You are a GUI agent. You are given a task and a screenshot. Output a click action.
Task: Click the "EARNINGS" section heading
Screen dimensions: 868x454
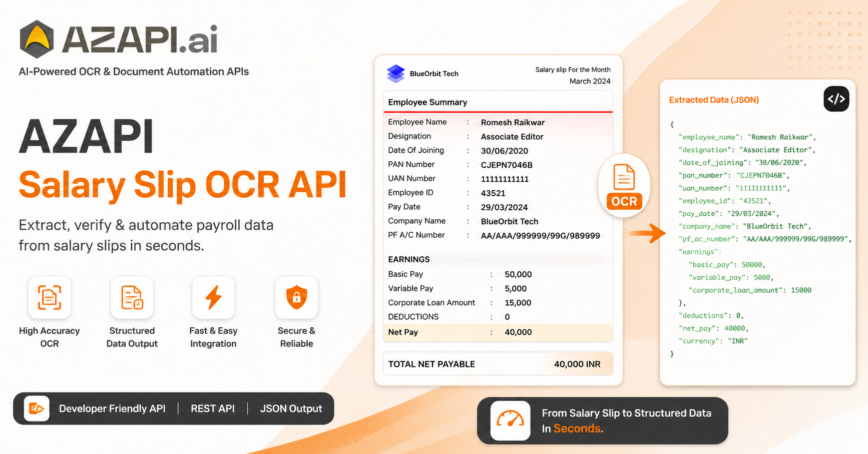pos(409,259)
